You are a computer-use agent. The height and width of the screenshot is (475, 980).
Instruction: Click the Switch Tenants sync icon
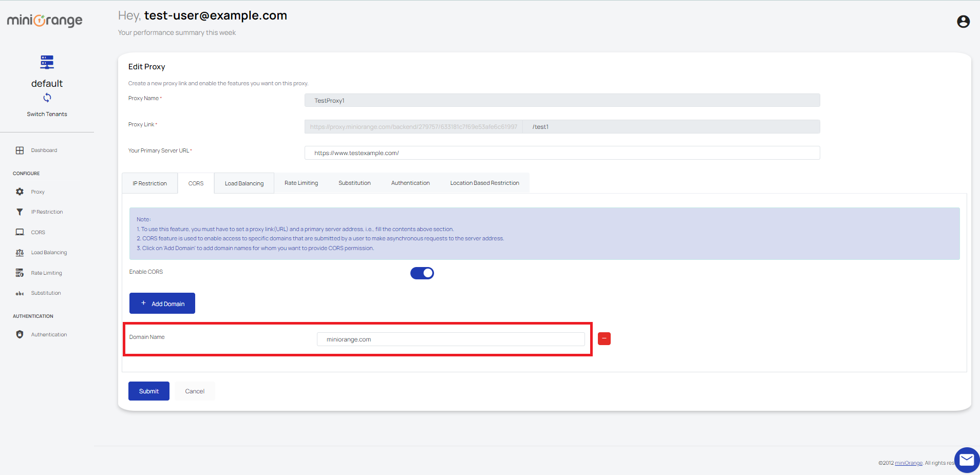pyautogui.click(x=47, y=98)
